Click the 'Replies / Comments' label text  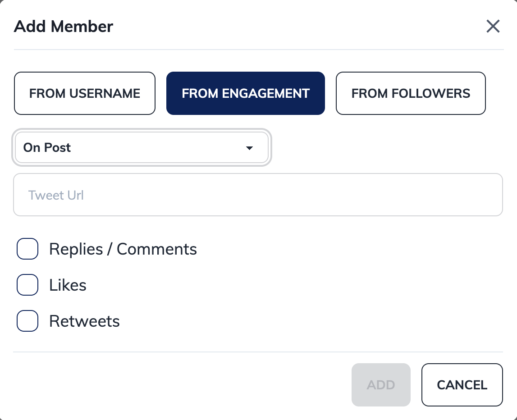point(123,249)
